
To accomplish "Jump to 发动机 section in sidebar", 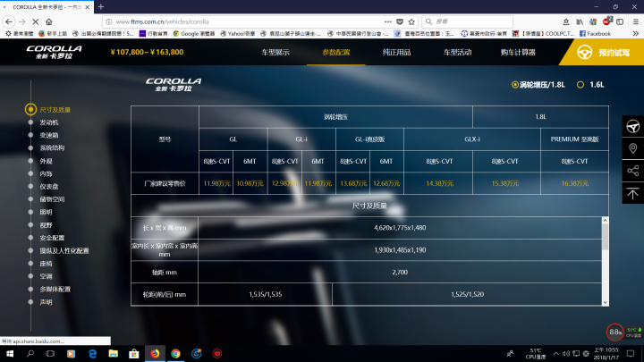I will [49, 122].
